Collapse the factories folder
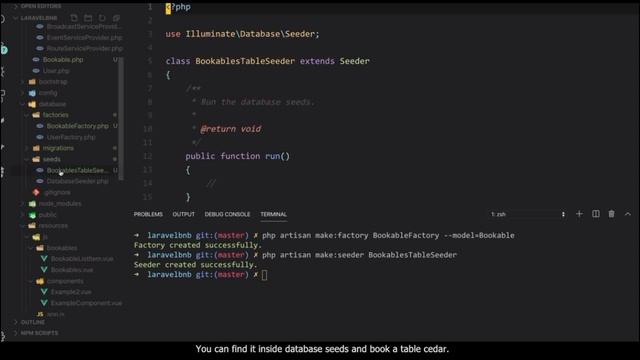640x360 pixels. 56,115
